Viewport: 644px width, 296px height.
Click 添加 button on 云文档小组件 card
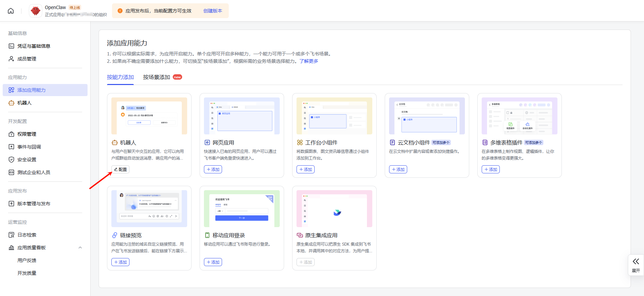tap(398, 169)
